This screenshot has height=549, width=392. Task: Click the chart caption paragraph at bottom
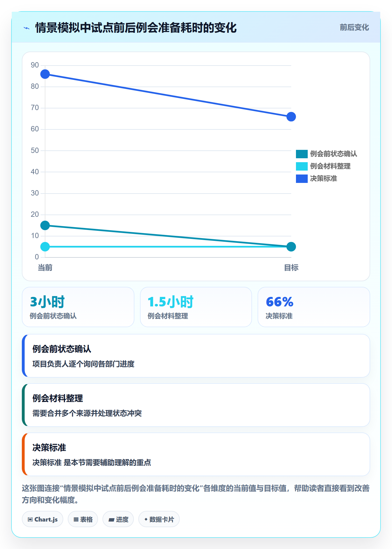[x=196, y=494]
